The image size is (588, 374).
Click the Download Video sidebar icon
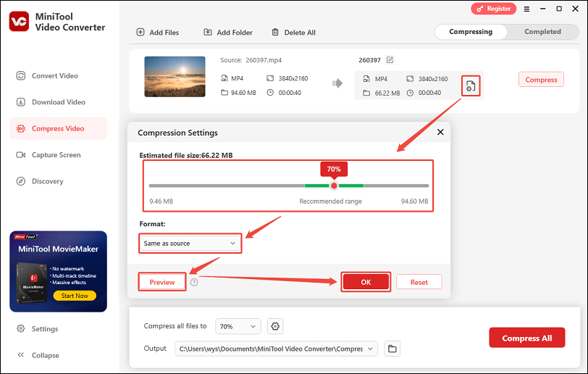point(20,102)
